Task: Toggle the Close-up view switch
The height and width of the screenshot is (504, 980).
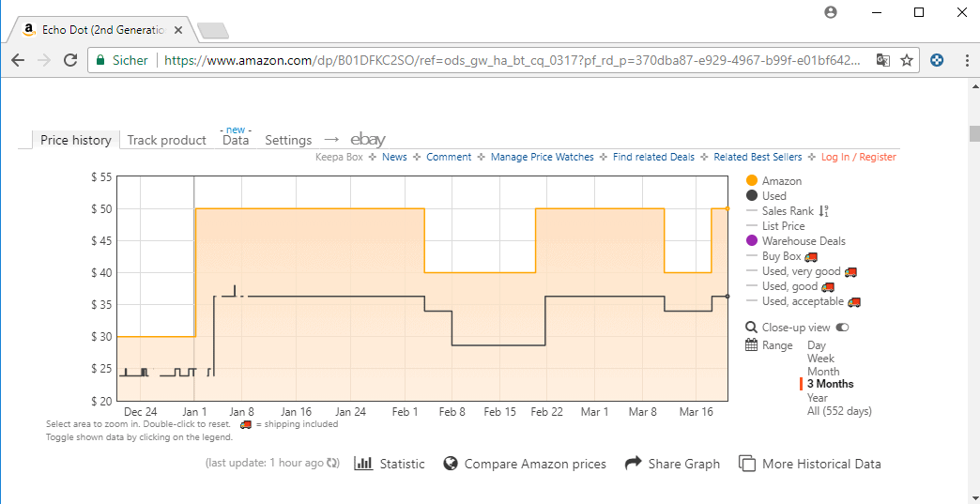Action: click(x=842, y=328)
